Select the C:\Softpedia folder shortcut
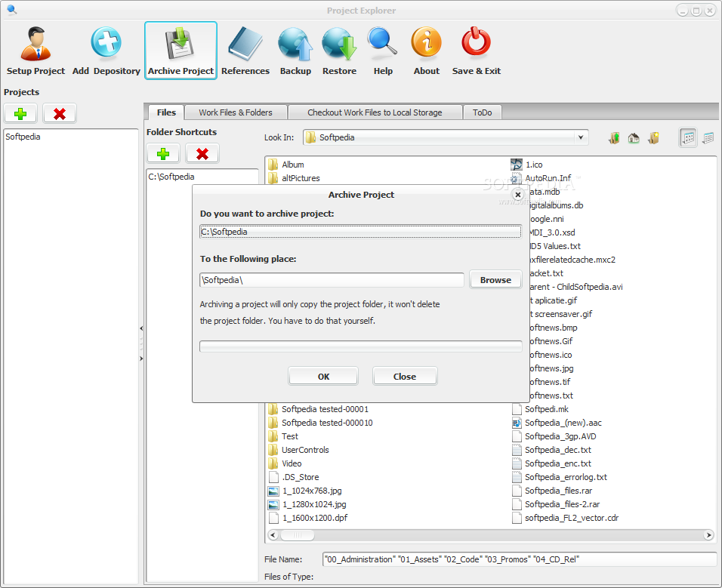 pos(171,177)
